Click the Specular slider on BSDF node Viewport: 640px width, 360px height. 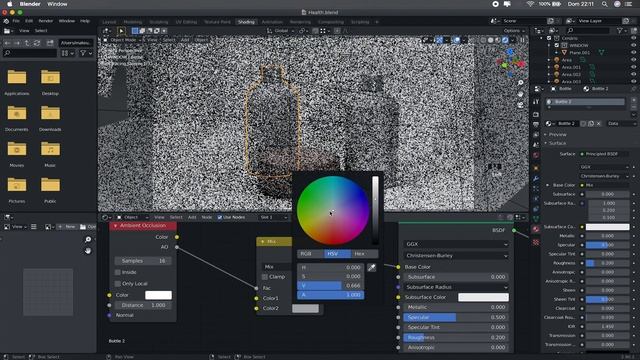[456, 317]
